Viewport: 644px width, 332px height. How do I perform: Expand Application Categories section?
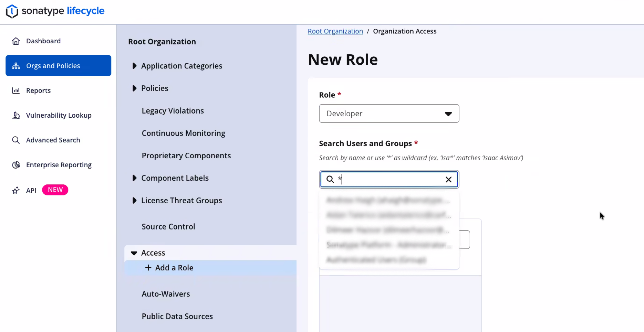pyautogui.click(x=134, y=66)
